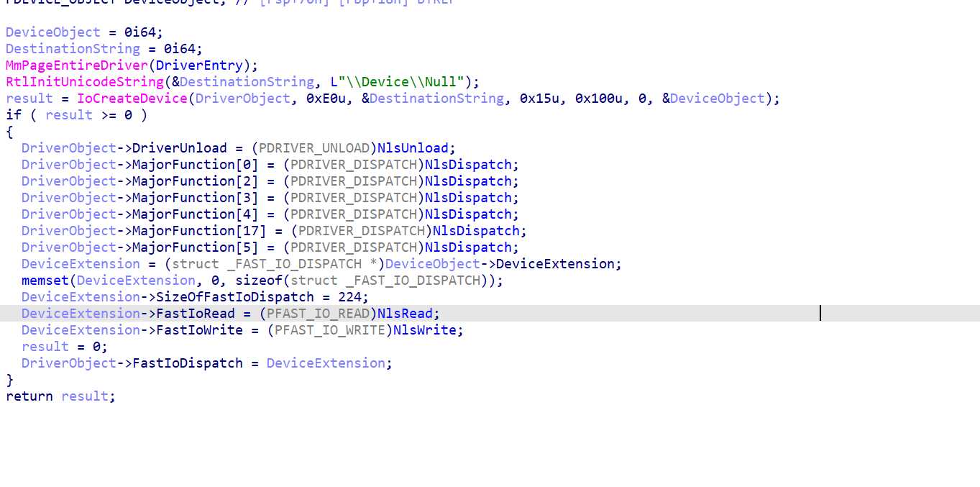Select the NlsRead function reference

tap(405, 313)
